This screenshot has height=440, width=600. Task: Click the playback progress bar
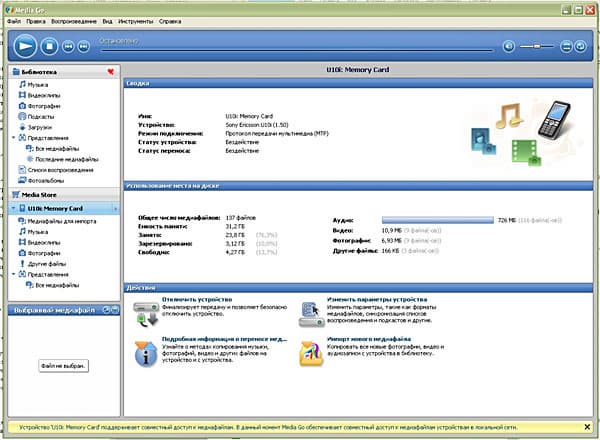tap(297, 50)
